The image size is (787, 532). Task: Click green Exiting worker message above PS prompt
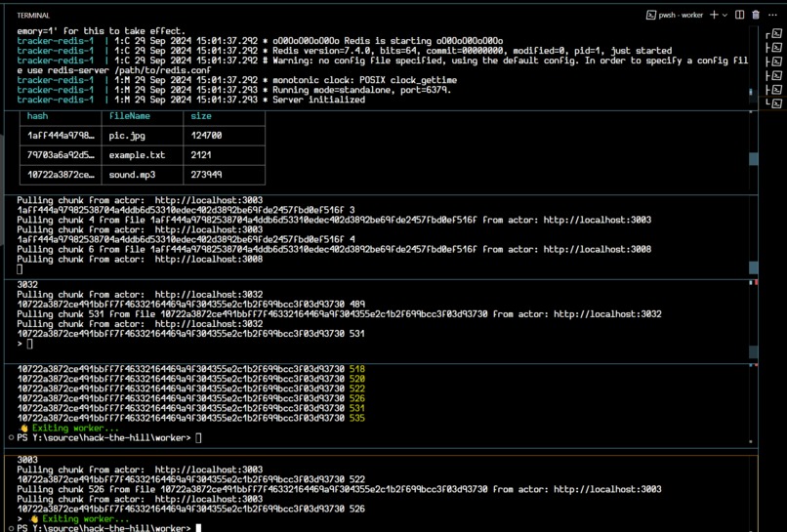coord(75,429)
